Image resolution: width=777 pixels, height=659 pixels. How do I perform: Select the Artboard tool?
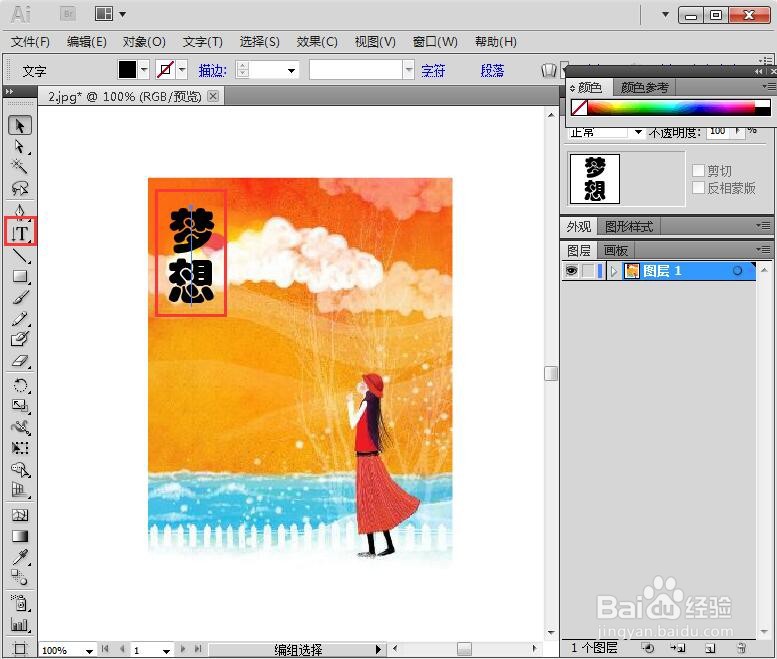coord(20,648)
